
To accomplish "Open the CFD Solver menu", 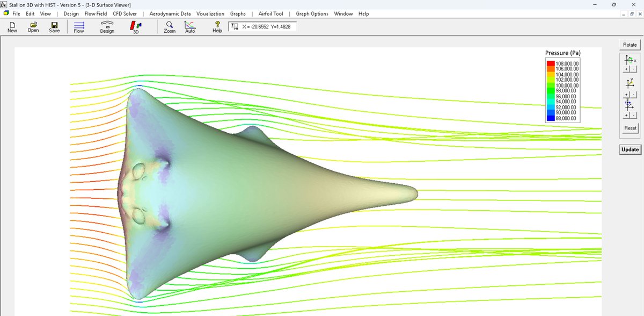I will tap(125, 13).
